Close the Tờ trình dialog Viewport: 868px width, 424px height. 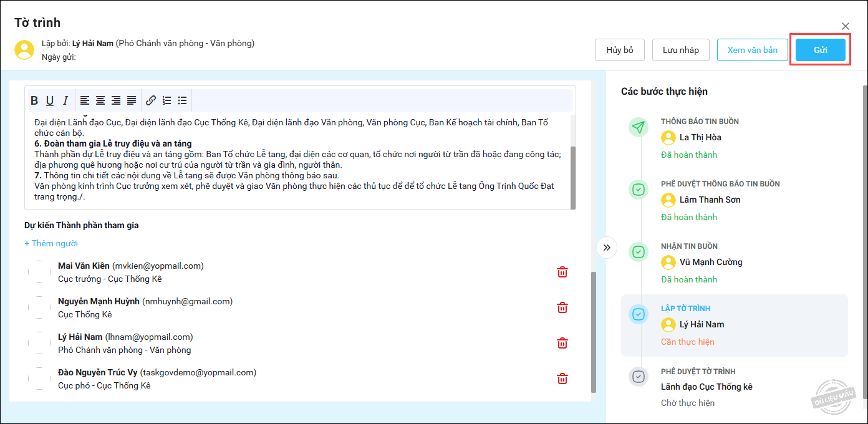pos(845,26)
